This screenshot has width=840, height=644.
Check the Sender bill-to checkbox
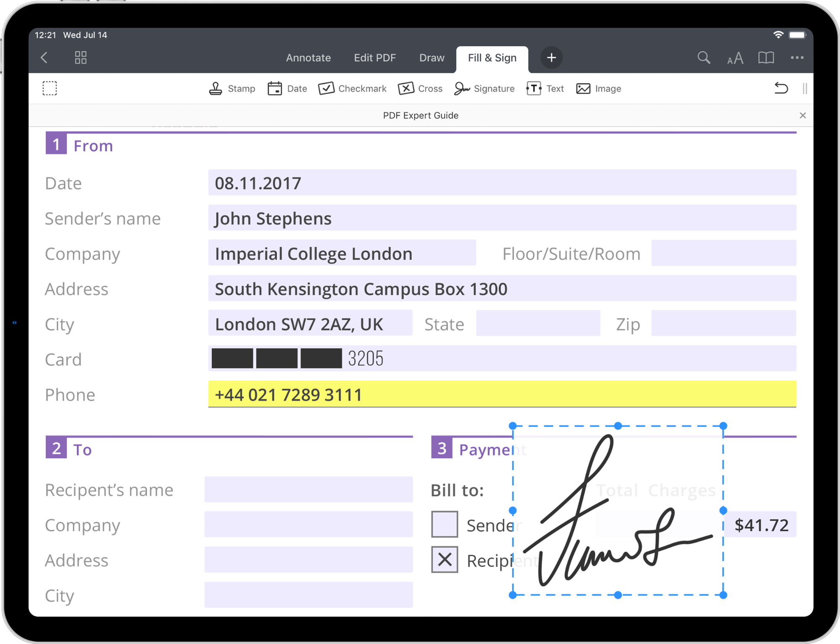coord(444,524)
